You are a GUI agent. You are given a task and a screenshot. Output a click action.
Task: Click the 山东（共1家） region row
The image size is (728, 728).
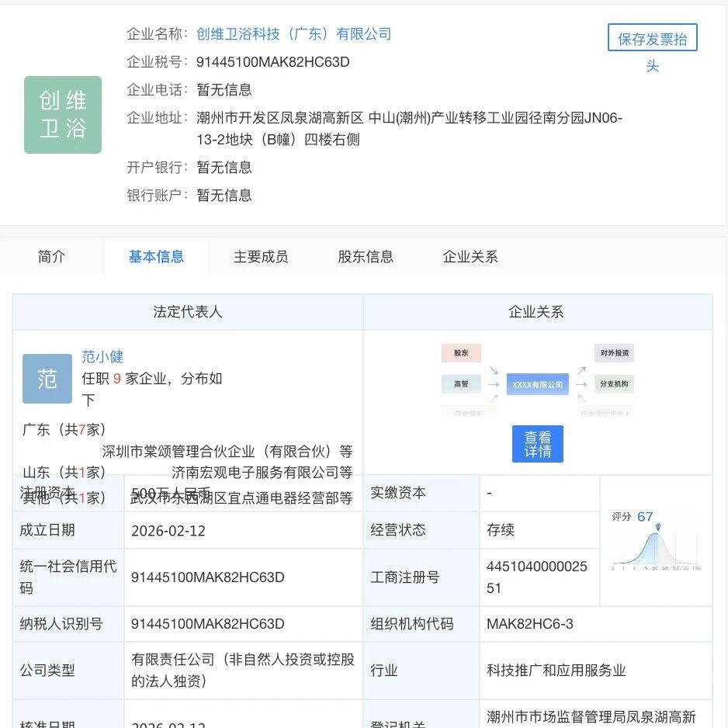[x=64, y=472]
